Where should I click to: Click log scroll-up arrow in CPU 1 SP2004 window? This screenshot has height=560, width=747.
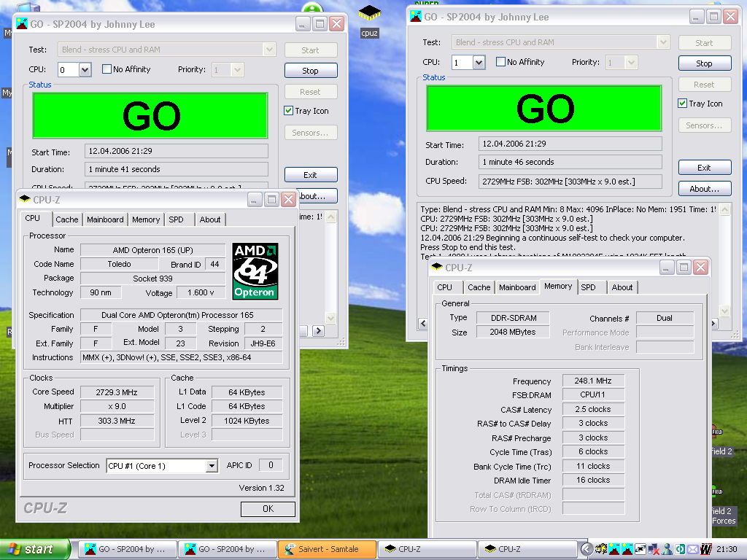(x=724, y=209)
